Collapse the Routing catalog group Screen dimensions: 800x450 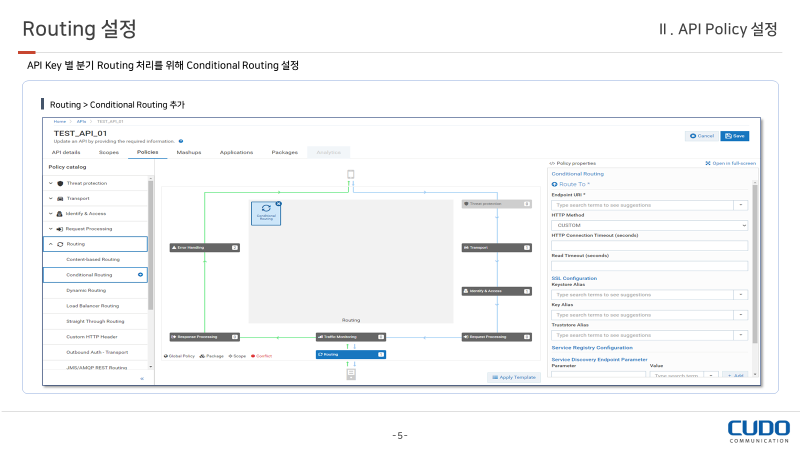coord(51,244)
